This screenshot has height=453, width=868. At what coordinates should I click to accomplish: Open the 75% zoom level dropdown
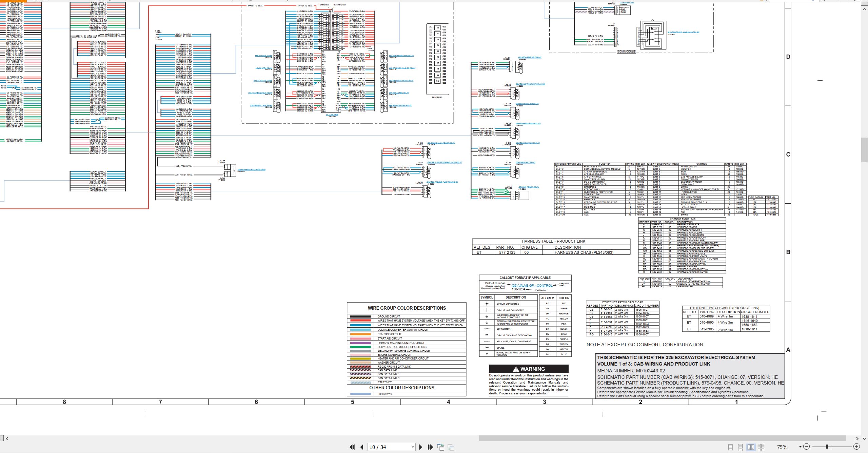(800, 447)
